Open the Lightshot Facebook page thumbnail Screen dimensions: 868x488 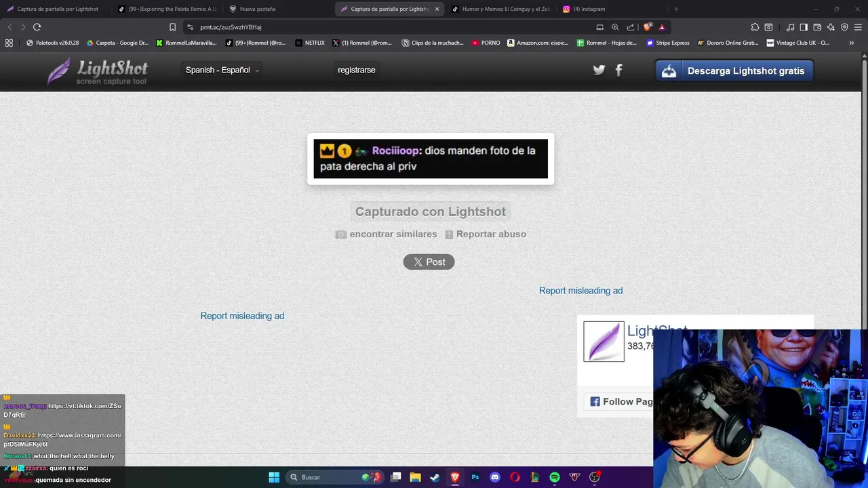pos(604,342)
